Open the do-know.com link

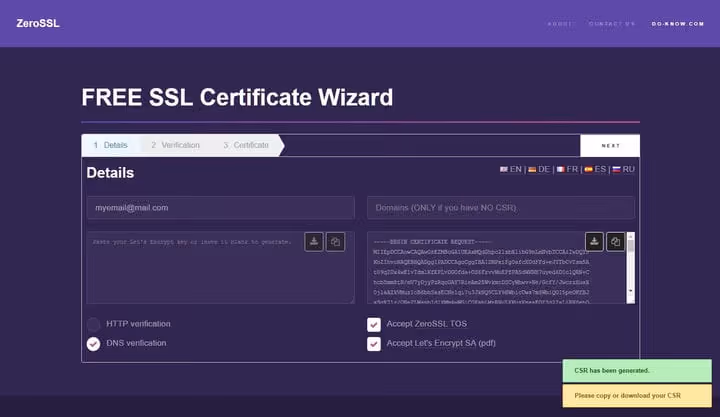point(677,23)
